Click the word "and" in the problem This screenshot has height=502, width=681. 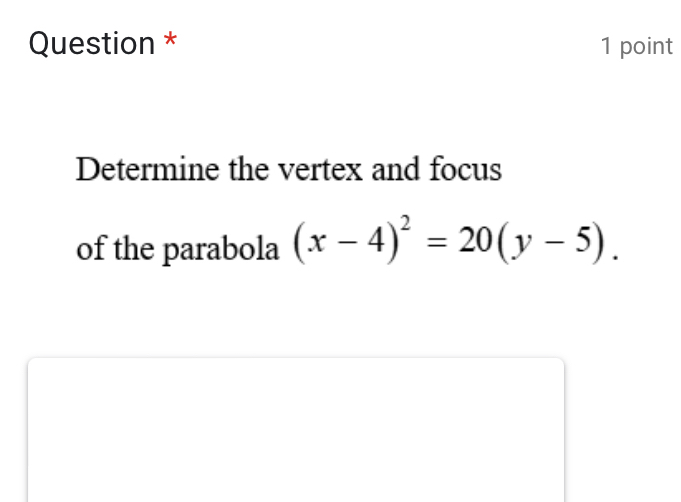coord(397,170)
